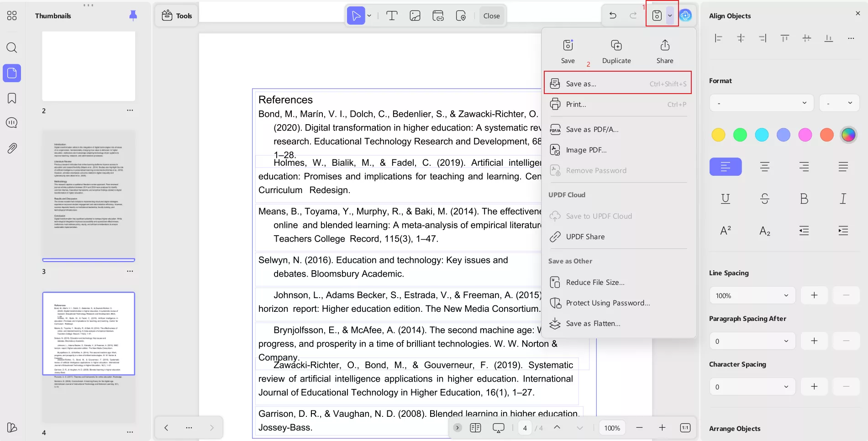
Task: Open the Tools button
Action: tap(177, 16)
